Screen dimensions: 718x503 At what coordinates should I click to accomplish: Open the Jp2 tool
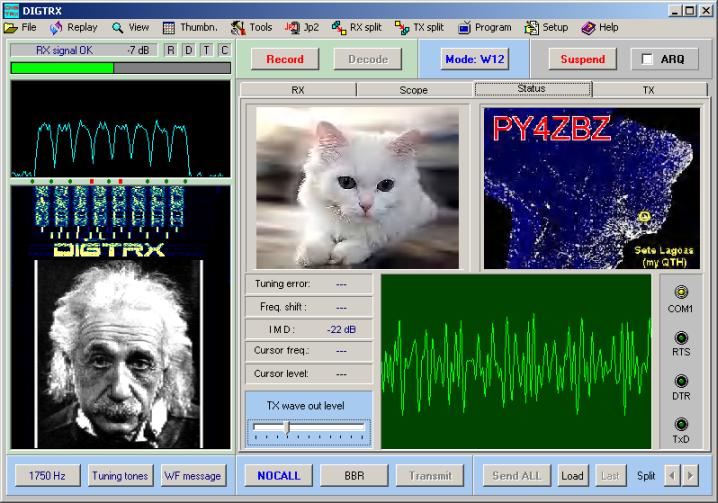click(x=292, y=27)
